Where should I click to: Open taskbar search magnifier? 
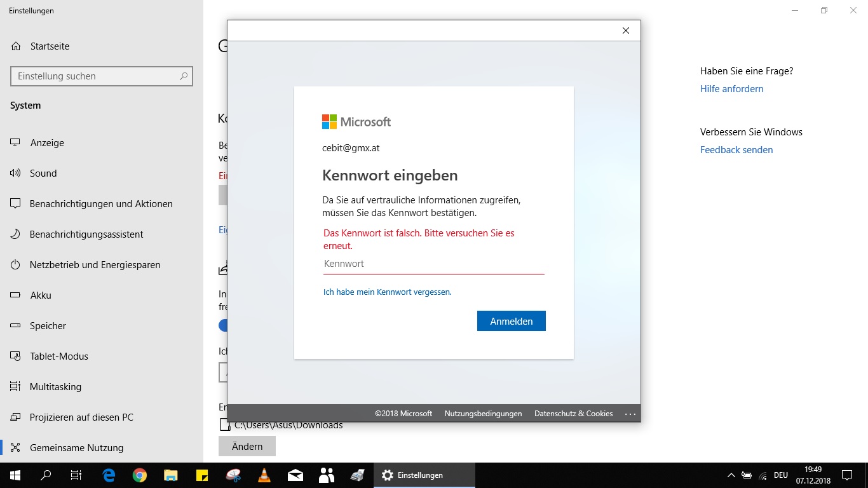coord(46,475)
